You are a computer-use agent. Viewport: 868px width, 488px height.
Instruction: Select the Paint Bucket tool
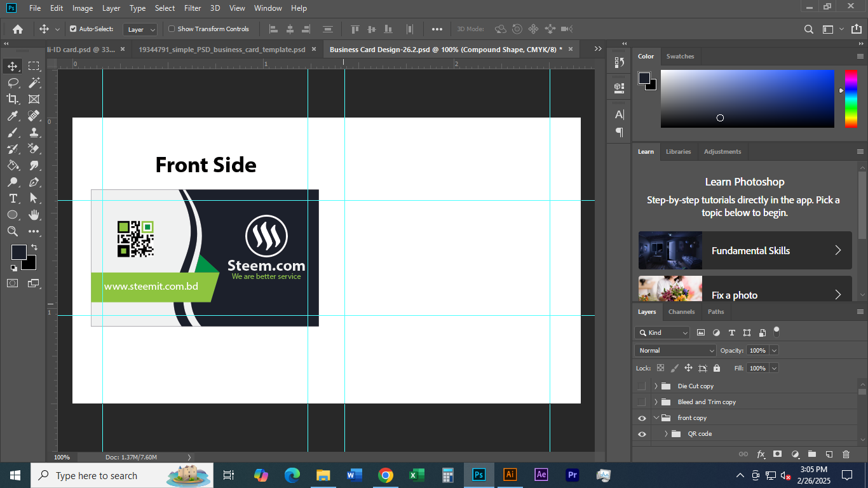tap(13, 165)
